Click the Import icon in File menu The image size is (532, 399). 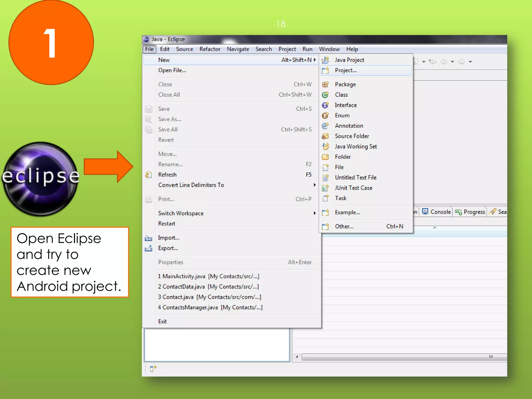point(148,238)
